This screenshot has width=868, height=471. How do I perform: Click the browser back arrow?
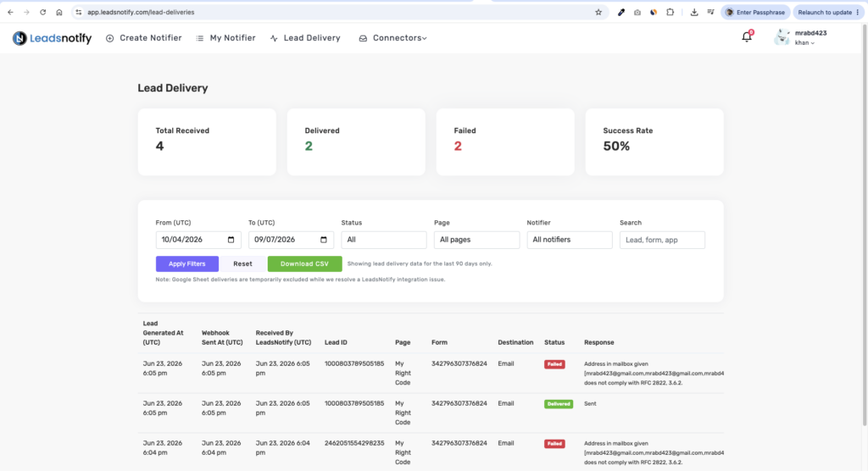tap(10, 12)
